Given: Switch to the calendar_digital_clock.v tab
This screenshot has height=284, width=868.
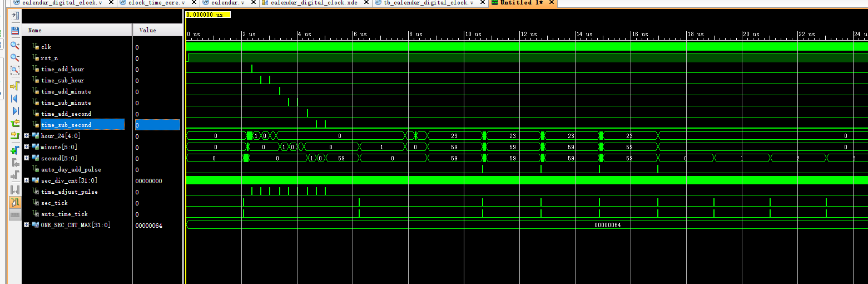Looking at the screenshot, I should [61, 3].
